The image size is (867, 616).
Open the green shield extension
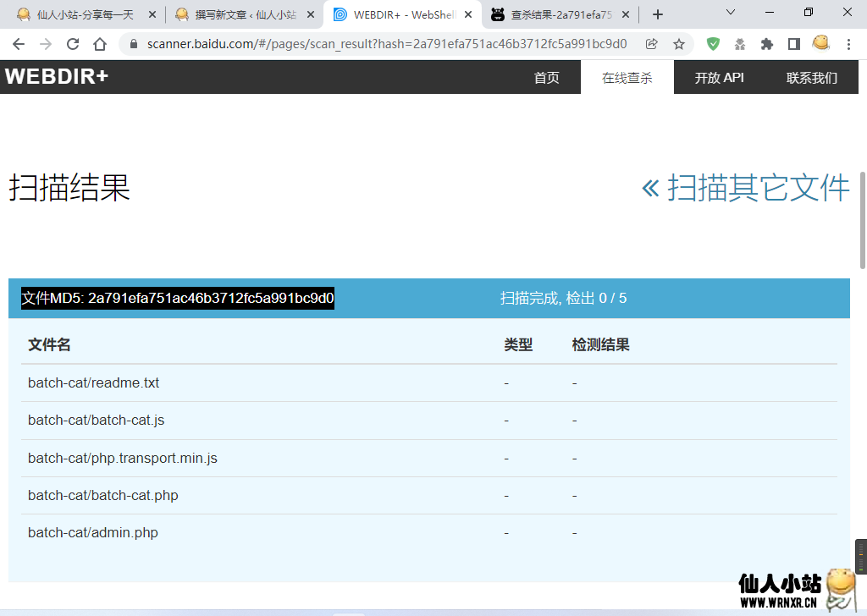tap(713, 44)
